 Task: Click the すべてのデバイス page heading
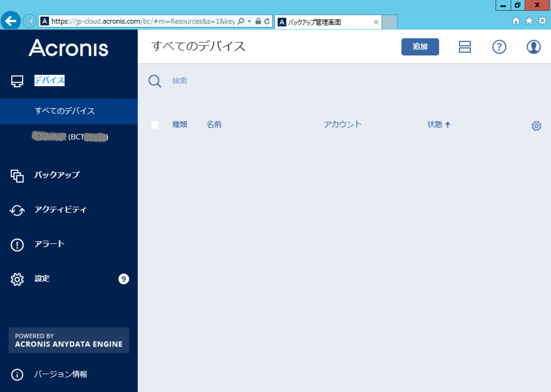pos(198,46)
